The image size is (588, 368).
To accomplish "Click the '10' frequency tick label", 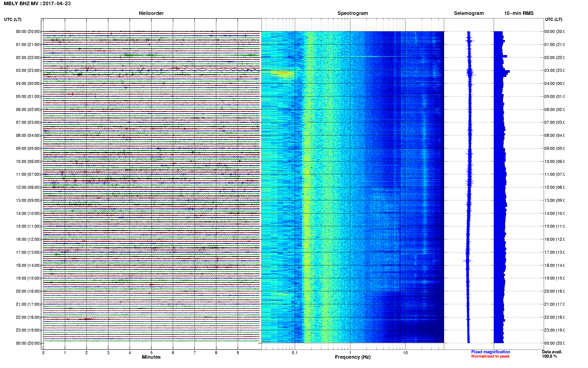I will click(x=405, y=353).
